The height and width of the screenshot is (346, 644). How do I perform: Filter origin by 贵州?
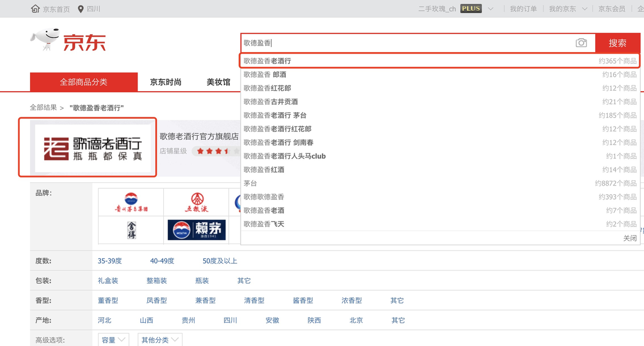(189, 320)
